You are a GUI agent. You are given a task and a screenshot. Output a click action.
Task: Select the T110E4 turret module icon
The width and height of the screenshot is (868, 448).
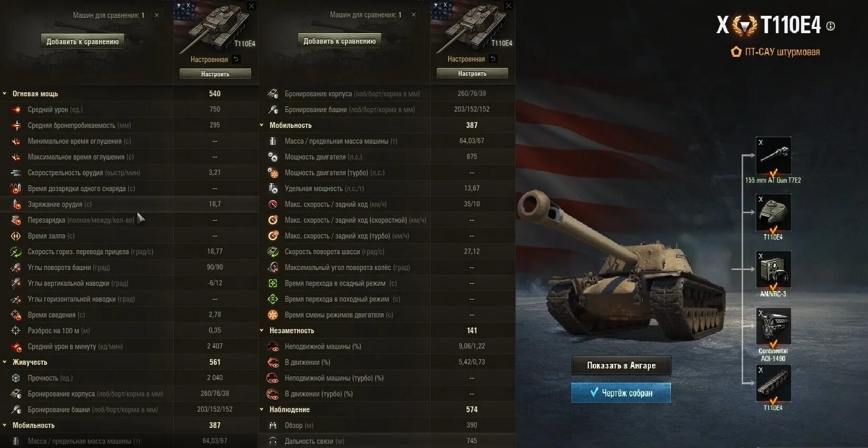pyautogui.click(x=773, y=213)
